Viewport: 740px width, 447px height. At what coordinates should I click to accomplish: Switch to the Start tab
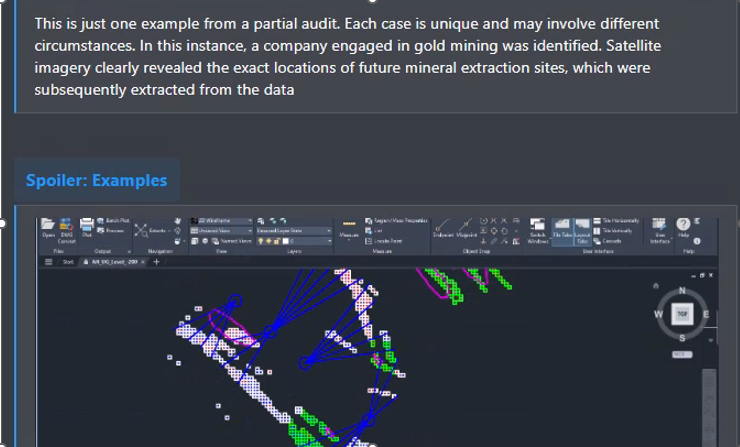point(69,262)
